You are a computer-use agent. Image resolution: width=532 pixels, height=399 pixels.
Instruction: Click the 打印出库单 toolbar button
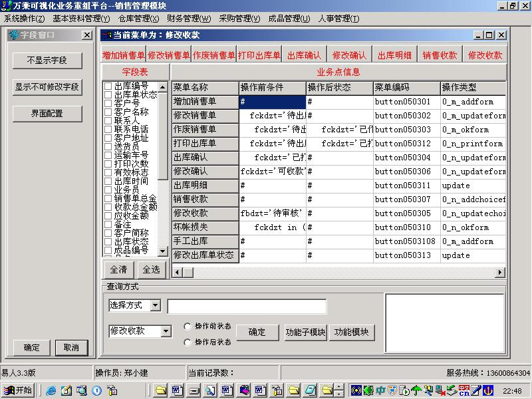tap(259, 55)
